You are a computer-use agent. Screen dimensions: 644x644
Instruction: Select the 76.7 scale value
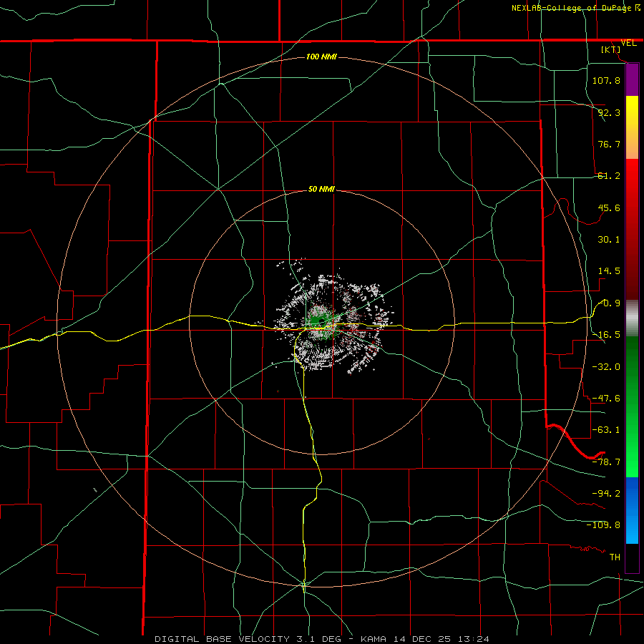click(x=609, y=144)
